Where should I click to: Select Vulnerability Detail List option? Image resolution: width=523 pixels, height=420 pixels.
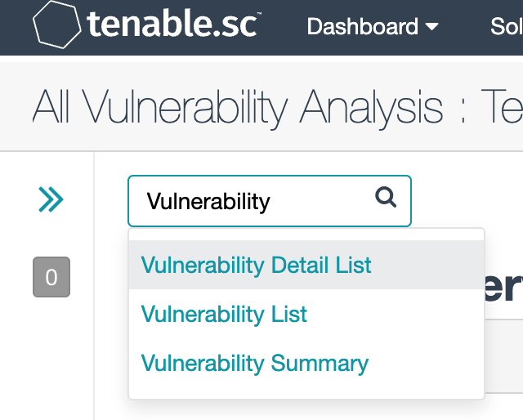(x=256, y=266)
